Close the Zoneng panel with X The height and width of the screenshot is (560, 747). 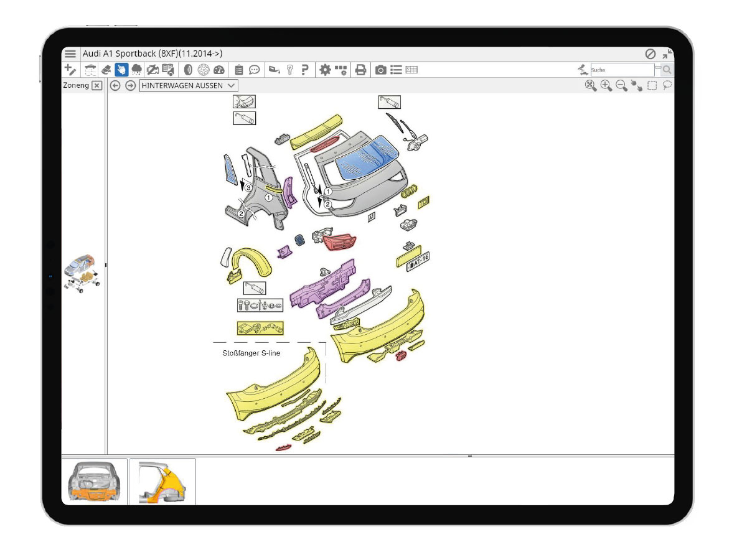(96, 85)
